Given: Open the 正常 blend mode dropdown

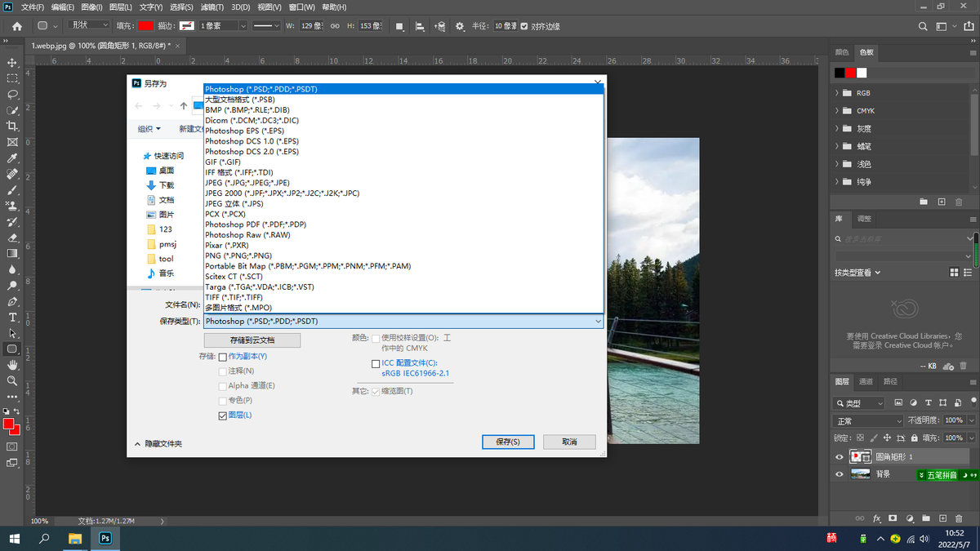Looking at the screenshot, I should click(x=867, y=421).
